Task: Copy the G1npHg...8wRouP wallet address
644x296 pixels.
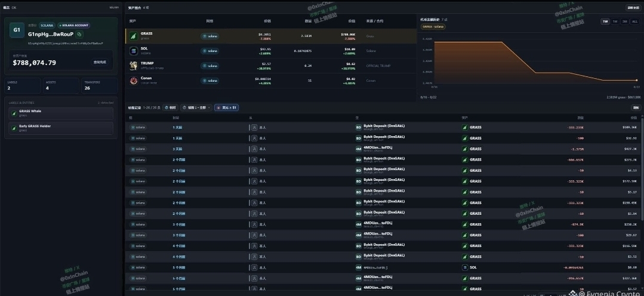Action: click(79, 35)
